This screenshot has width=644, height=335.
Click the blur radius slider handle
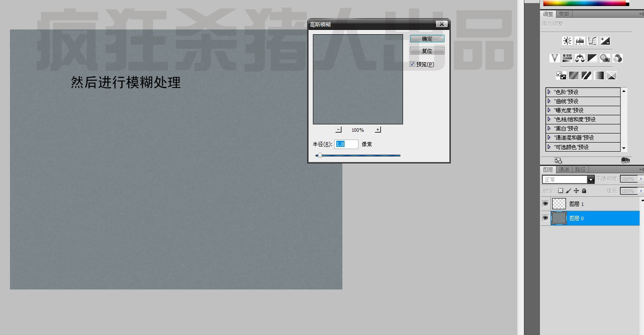point(320,155)
